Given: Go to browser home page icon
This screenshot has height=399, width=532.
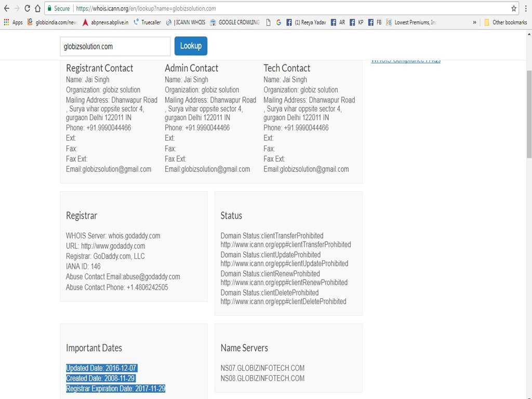Looking at the screenshot, I should click(37, 8).
